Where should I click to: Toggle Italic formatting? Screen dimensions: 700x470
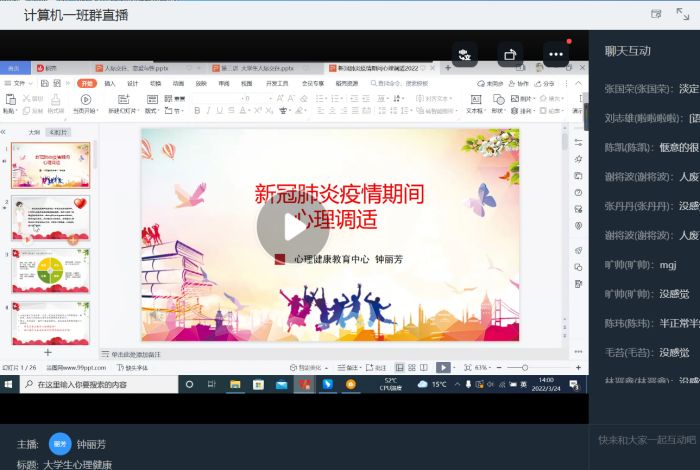pyautogui.click(x=208, y=111)
